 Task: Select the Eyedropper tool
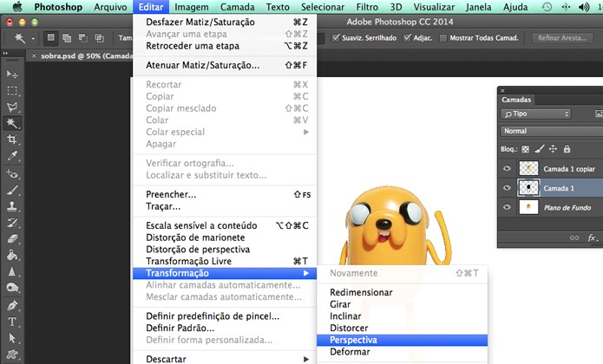click(12, 156)
